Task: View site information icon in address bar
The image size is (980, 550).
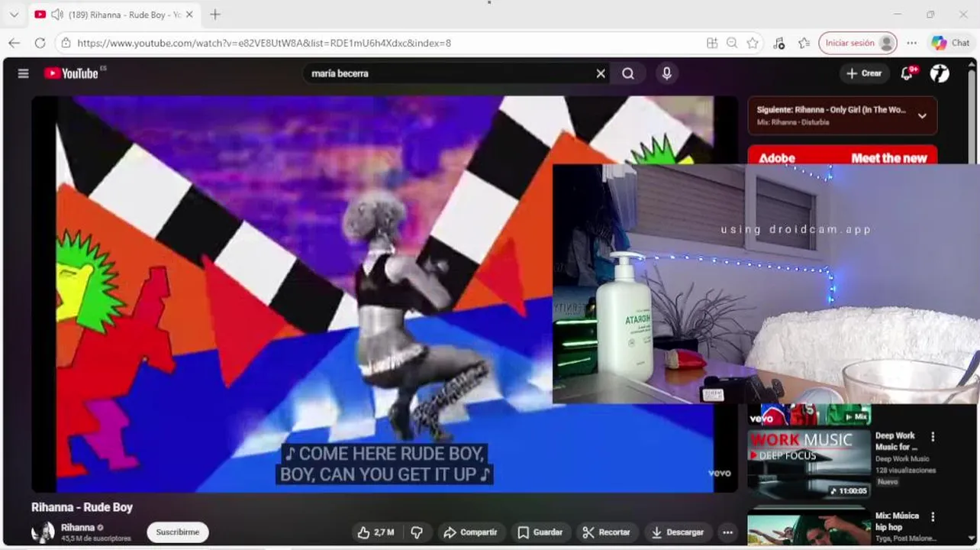Action: (66, 43)
